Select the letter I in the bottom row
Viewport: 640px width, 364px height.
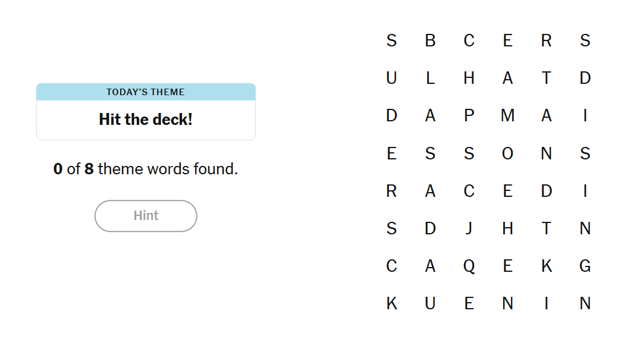(546, 304)
